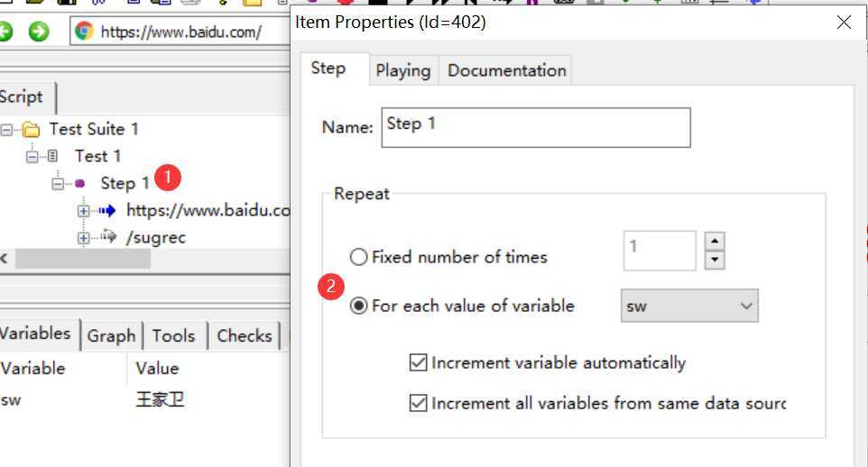868x467 pixels.
Task: Open the sw variable dropdown
Action: (x=689, y=306)
